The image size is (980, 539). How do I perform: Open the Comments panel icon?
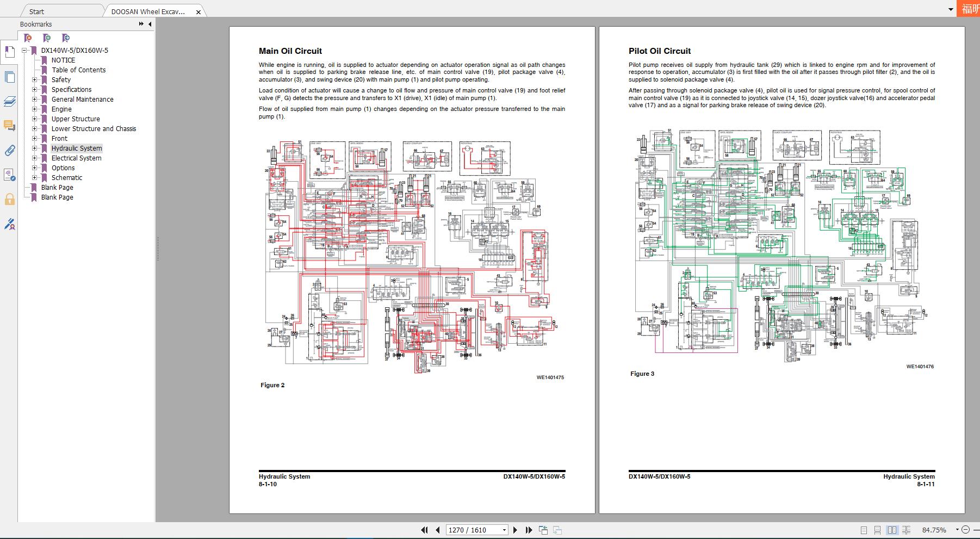pos(9,126)
